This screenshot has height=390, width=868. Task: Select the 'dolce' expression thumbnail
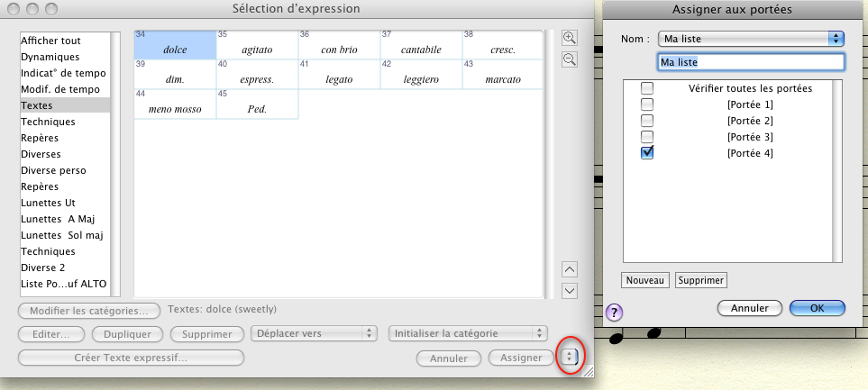[175, 45]
